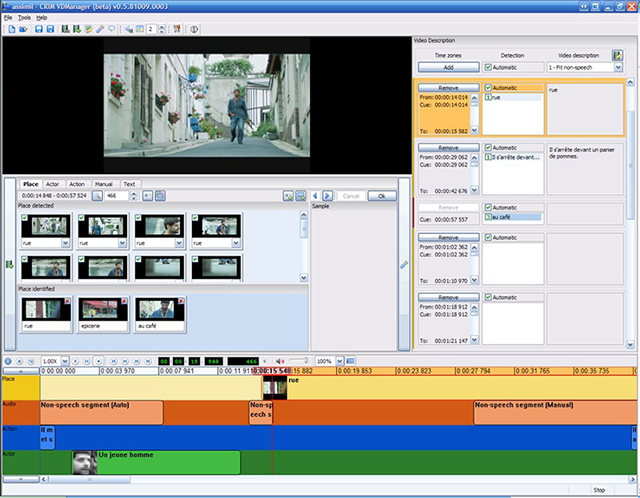Switch to the Manual tab
The height and width of the screenshot is (498, 640).
point(104,184)
